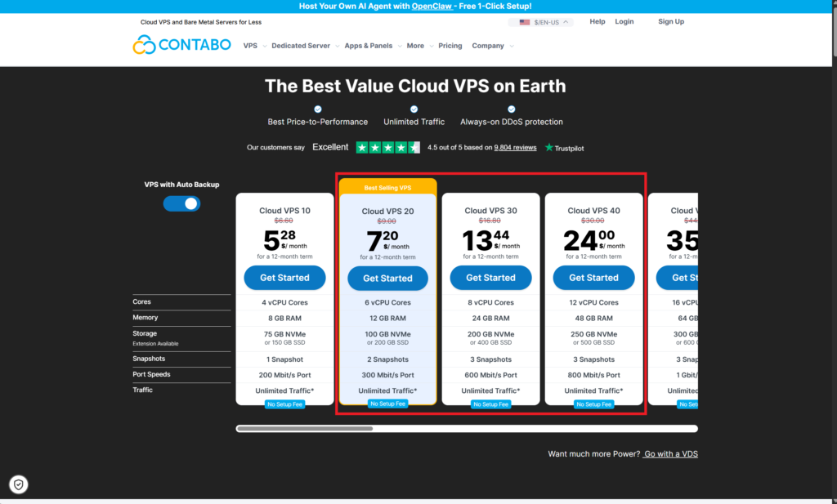This screenshot has width=837, height=504.
Task: Click the Cloud VPS 20 plan title
Action: [387, 212]
